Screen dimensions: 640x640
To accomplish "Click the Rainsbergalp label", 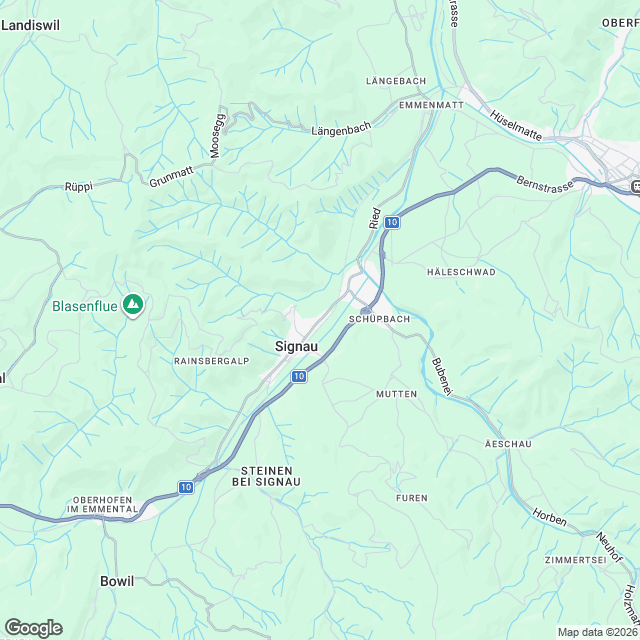I will [211, 361].
